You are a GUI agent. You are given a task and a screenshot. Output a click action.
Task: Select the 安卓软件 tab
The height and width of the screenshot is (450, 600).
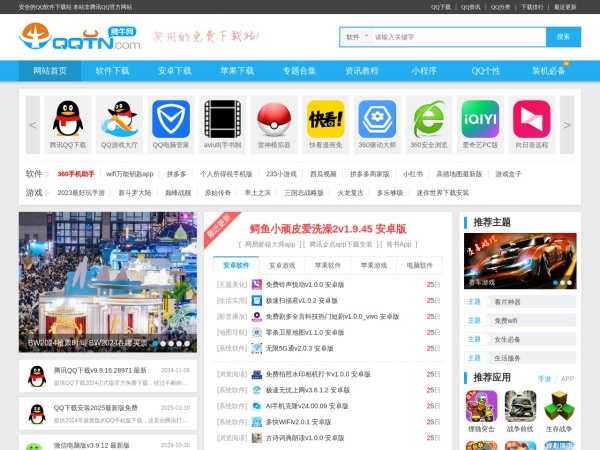point(236,265)
